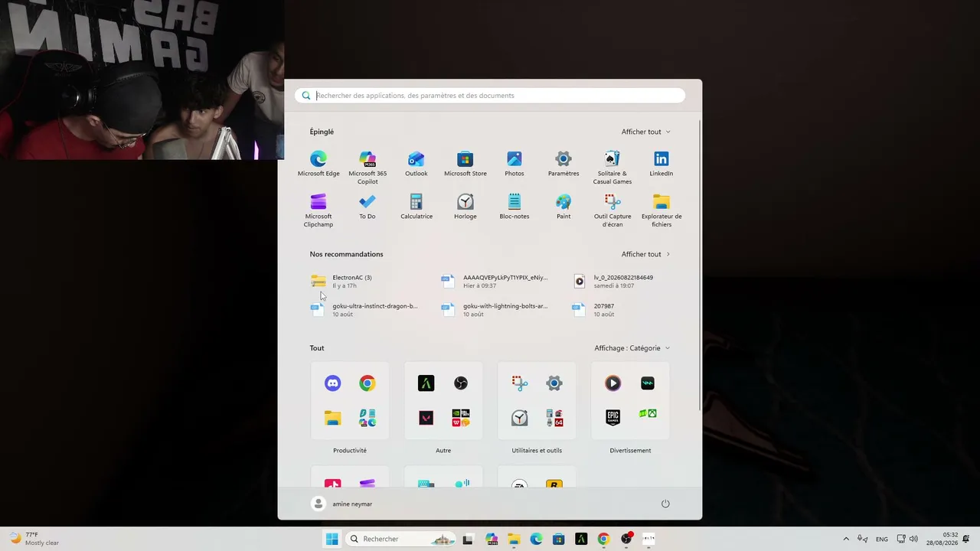Launch Media Player in the Divertissement group
Screen dimensions: 980x551
click(x=612, y=383)
